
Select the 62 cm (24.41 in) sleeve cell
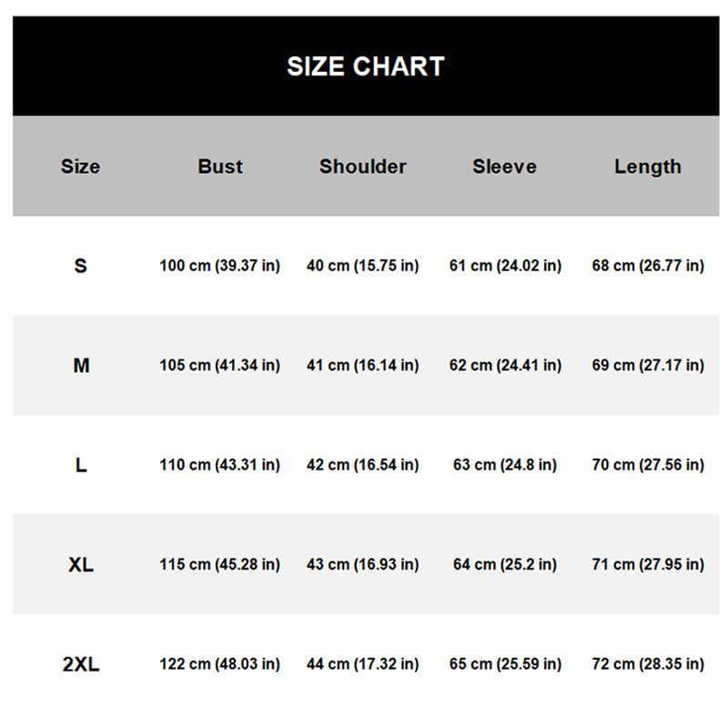point(504,366)
